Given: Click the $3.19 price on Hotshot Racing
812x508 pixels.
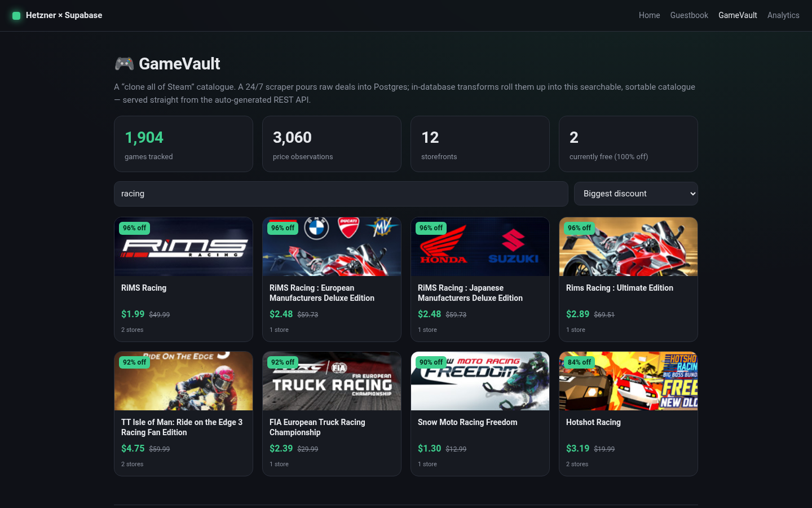Looking at the screenshot, I should [578, 448].
